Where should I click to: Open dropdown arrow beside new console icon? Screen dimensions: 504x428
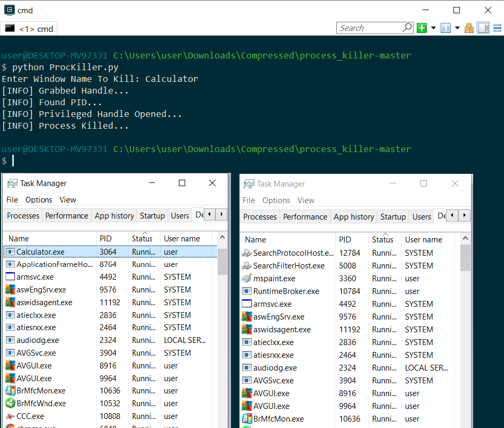pyautogui.click(x=433, y=28)
